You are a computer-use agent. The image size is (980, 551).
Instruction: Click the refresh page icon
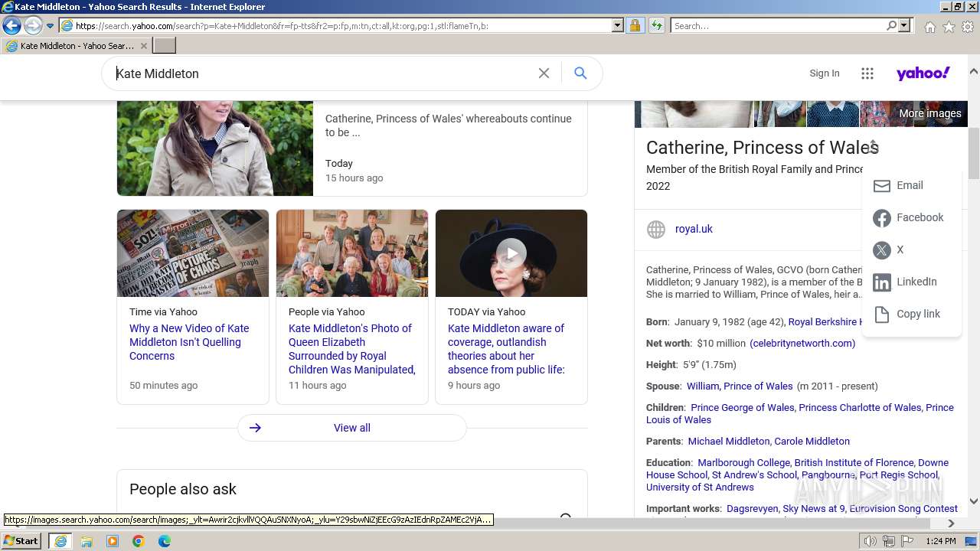click(656, 26)
